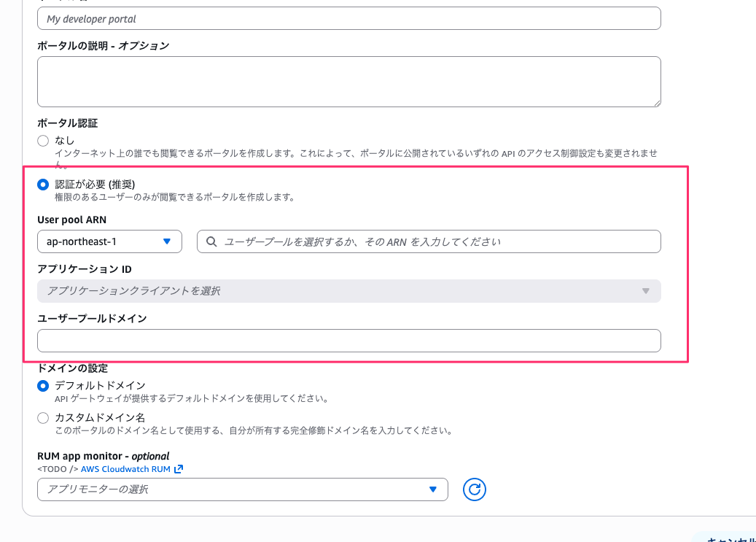The height and width of the screenshot is (542, 756).
Task: Click the refresh icon beside app monitor dropdown
Action: tap(475, 489)
